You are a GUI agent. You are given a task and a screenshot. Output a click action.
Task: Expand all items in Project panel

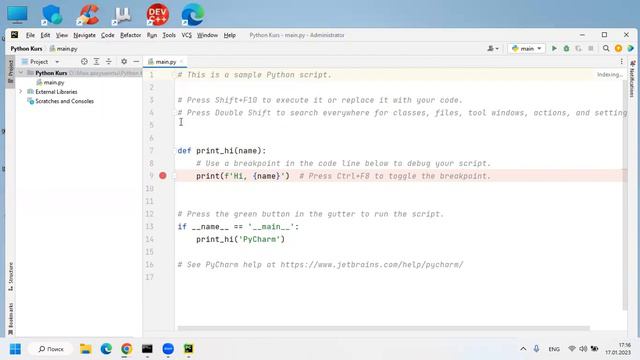96,62
